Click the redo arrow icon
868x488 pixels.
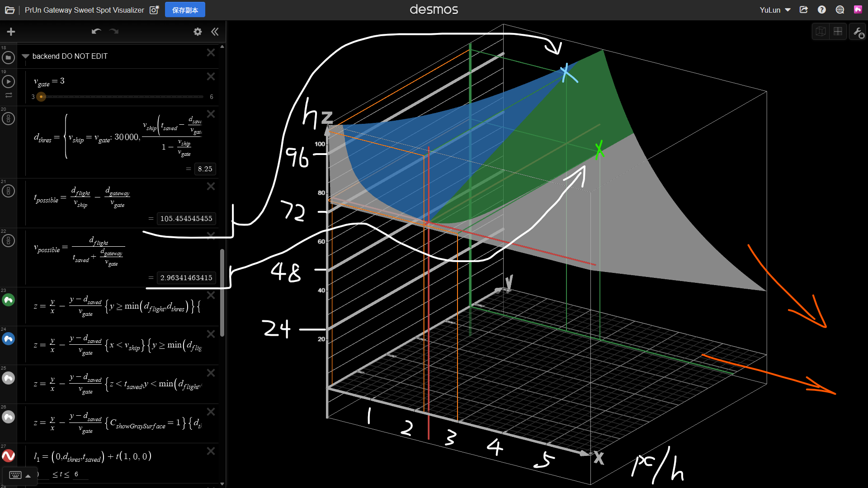(x=114, y=31)
